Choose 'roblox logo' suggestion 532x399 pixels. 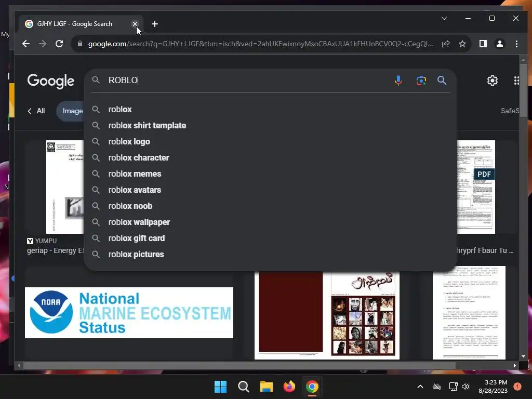pos(270,141)
